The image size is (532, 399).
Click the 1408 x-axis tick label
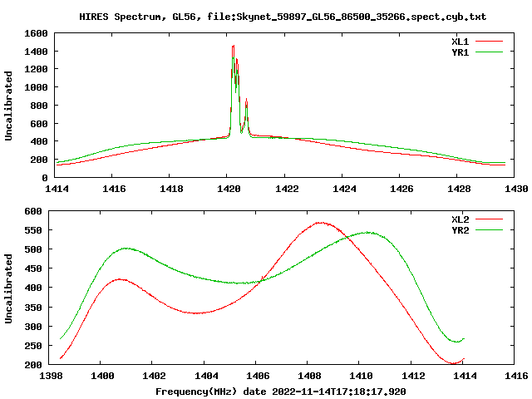click(309, 376)
